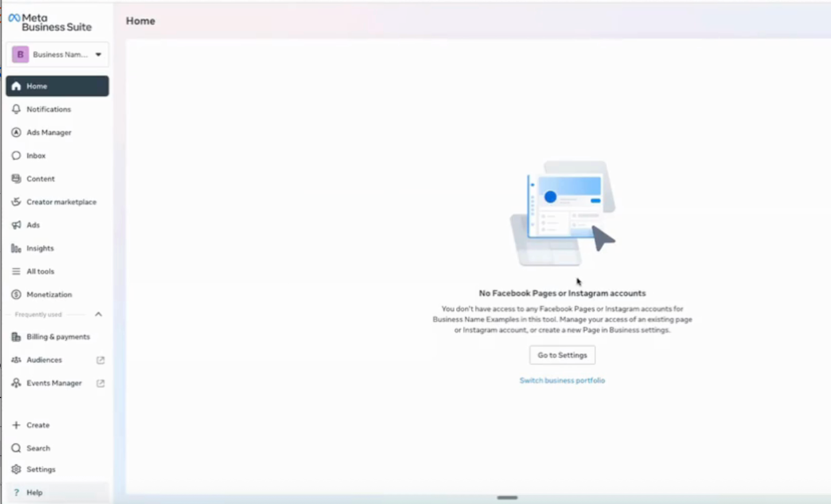Click the Audiences people icon
Image resolution: width=831 pixels, height=504 pixels.
(x=16, y=360)
